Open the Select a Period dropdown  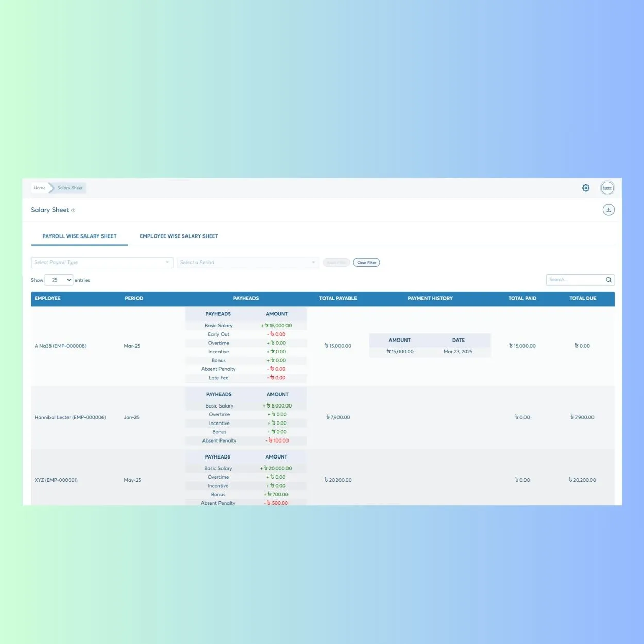point(248,262)
